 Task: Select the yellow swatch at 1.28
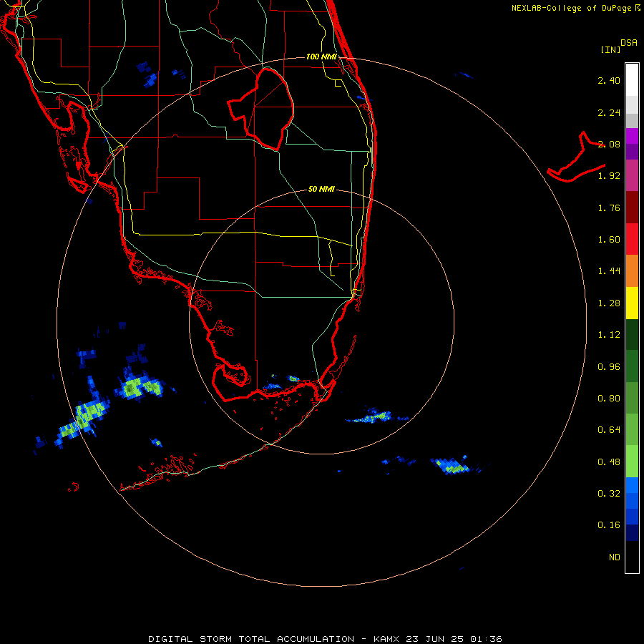(x=632, y=303)
